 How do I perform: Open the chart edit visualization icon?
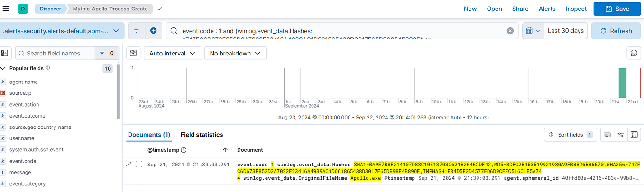pos(634,53)
